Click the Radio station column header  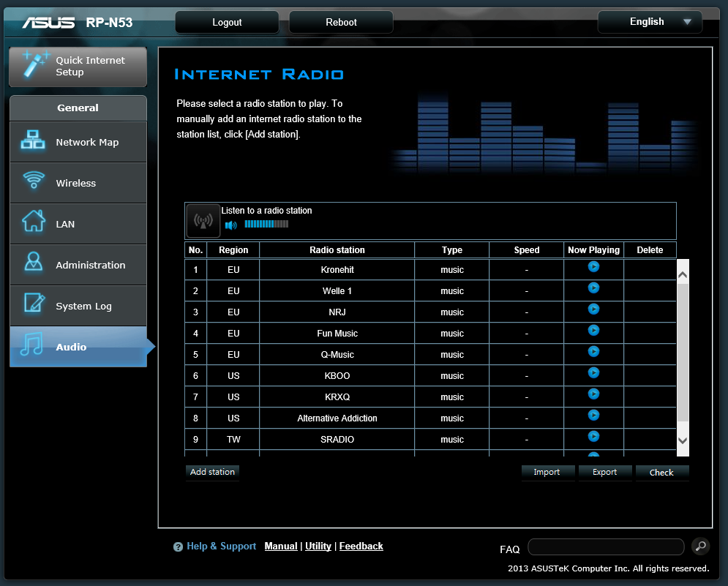[337, 249]
